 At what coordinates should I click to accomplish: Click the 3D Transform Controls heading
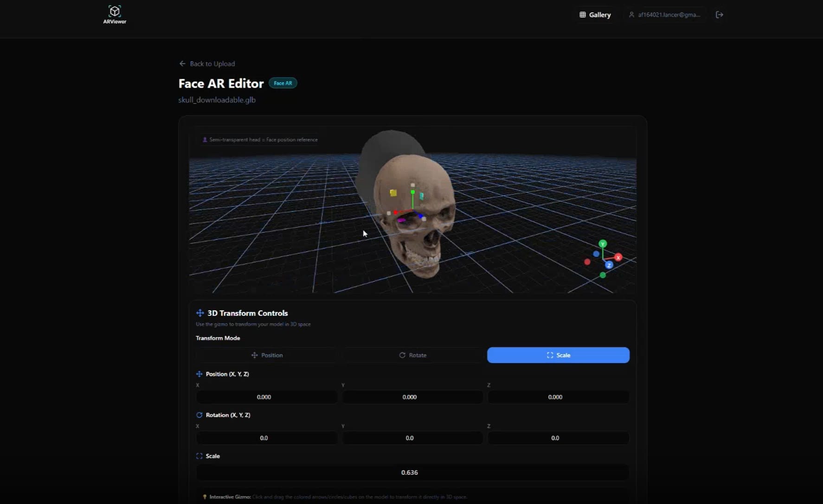tap(248, 313)
